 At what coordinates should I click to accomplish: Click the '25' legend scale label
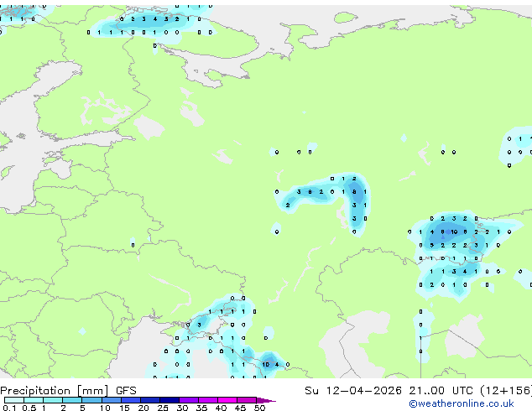(x=163, y=408)
